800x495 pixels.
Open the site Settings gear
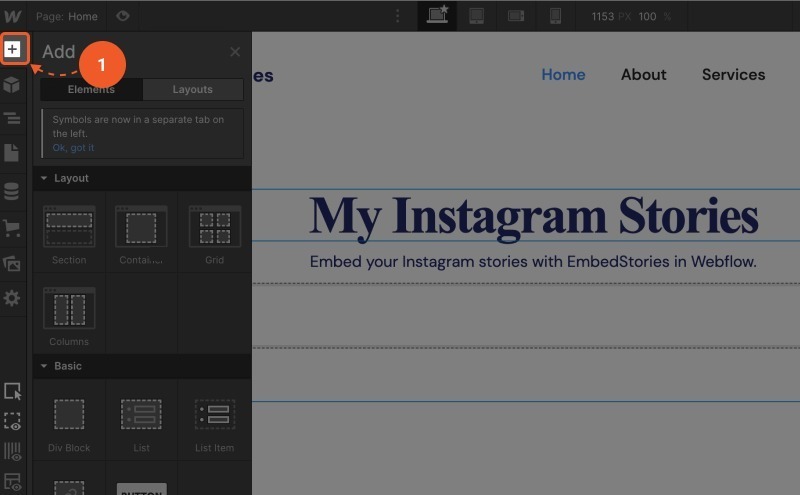tap(12, 298)
